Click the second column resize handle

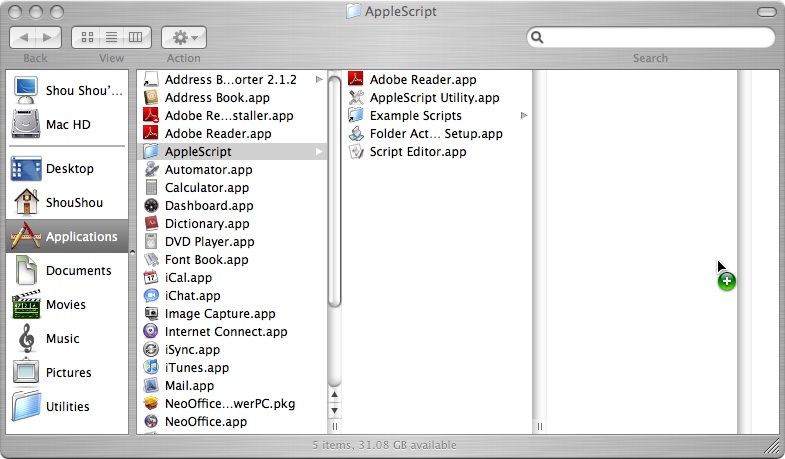click(539, 426)
